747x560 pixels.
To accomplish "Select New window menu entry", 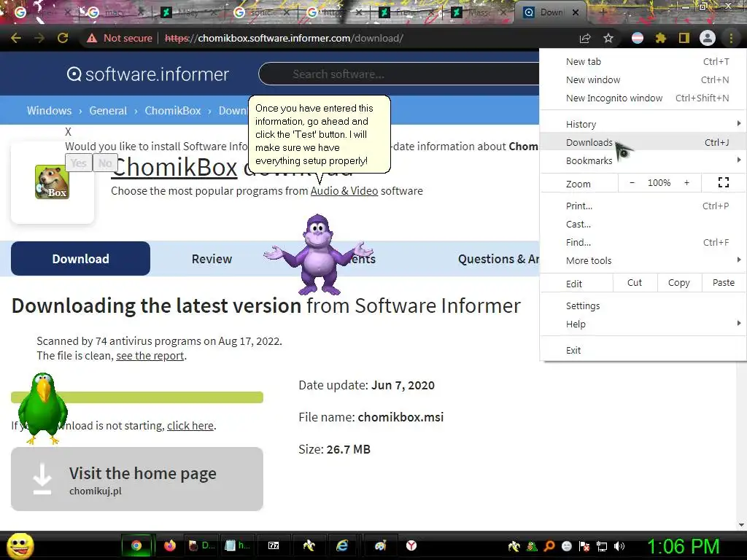I will click(643, 79).
